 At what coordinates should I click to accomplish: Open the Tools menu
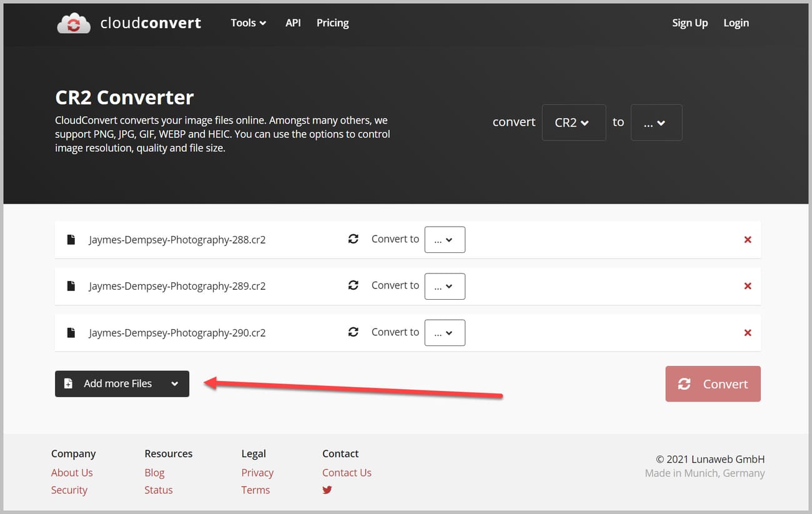tap(247, 22)
